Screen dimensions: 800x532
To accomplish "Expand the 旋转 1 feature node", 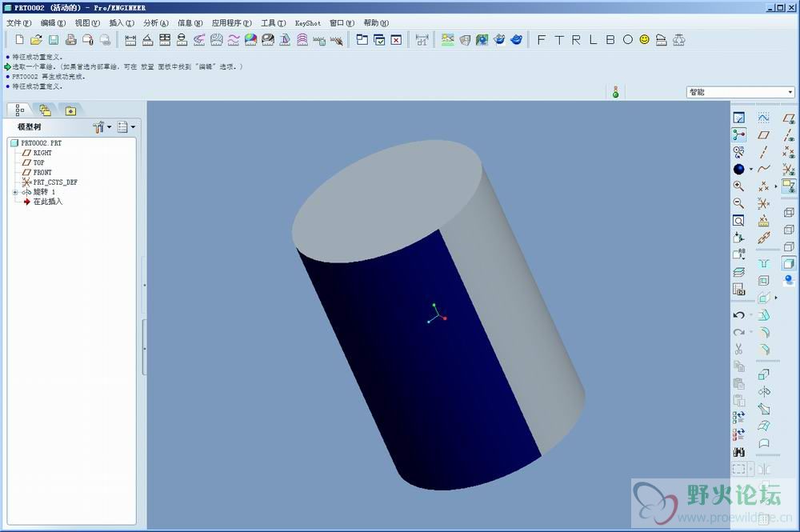I will pyautogui.click(x=15, y=192).
